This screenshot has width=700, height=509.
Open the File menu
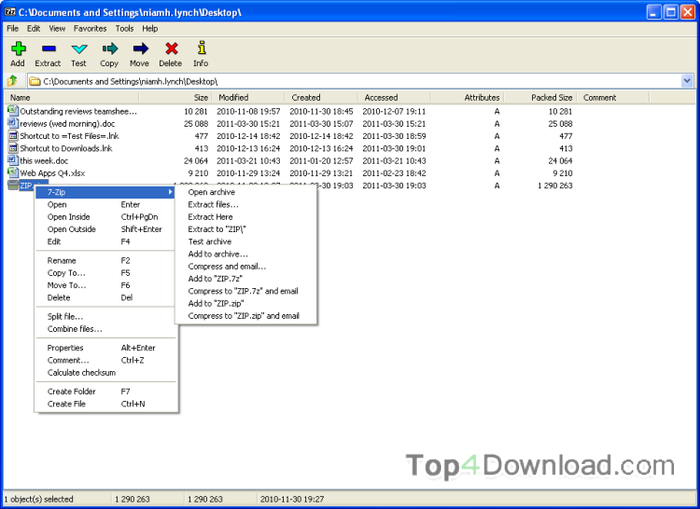(12, 29)
